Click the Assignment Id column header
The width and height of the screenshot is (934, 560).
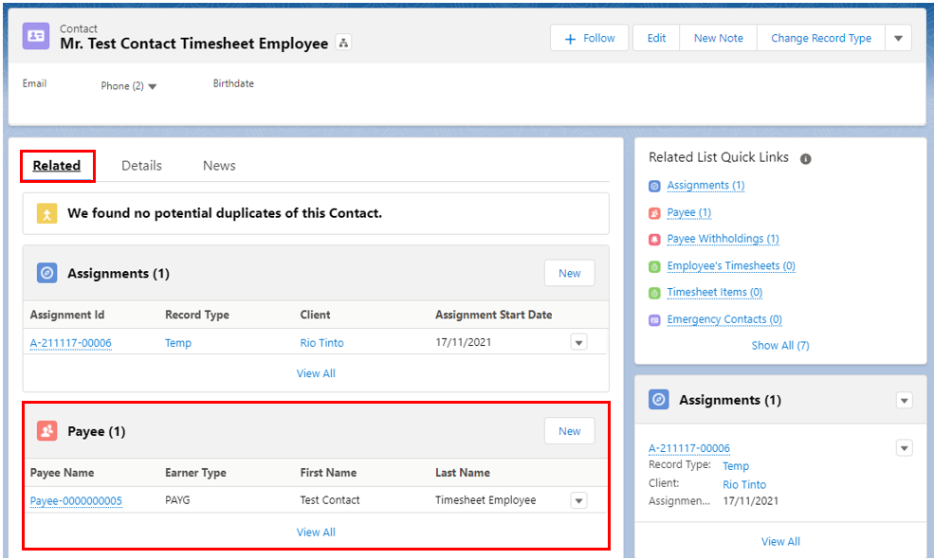click(x=67, y=315)
